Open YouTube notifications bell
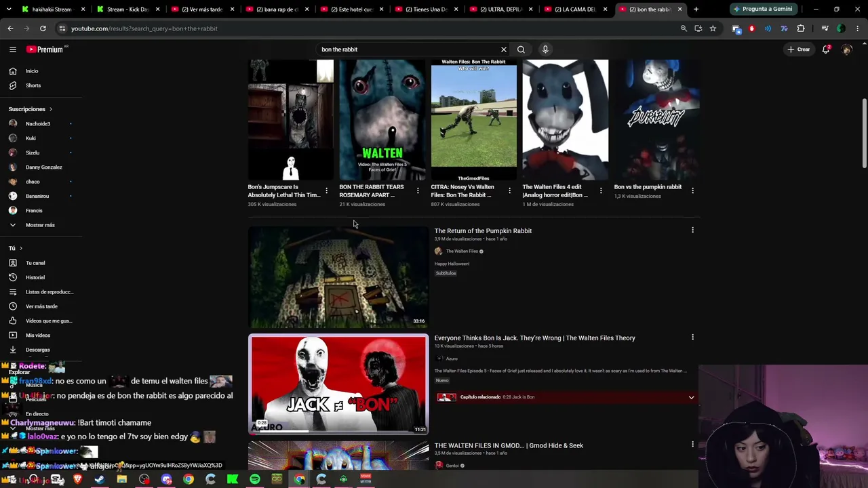This screenshot has height=488, width=868. (x=826, y=49)
